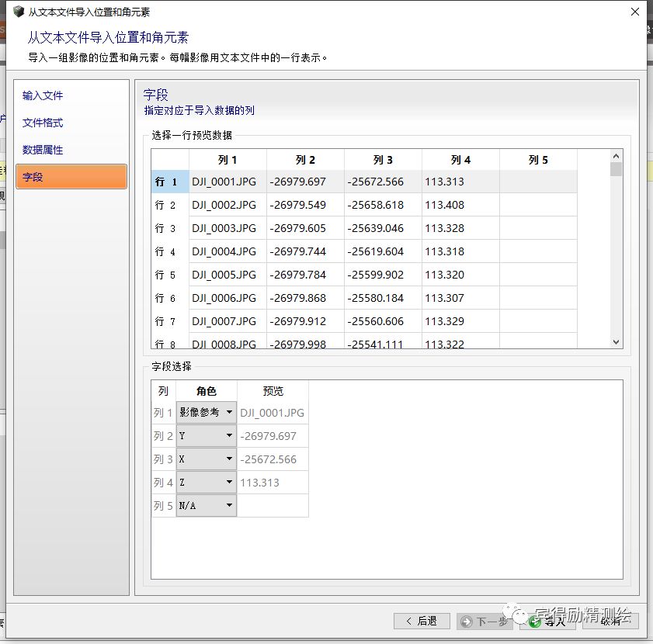Click cell -26979.868
The height and width of the screenshot is (644, 653).
click(x=305, y=298)
